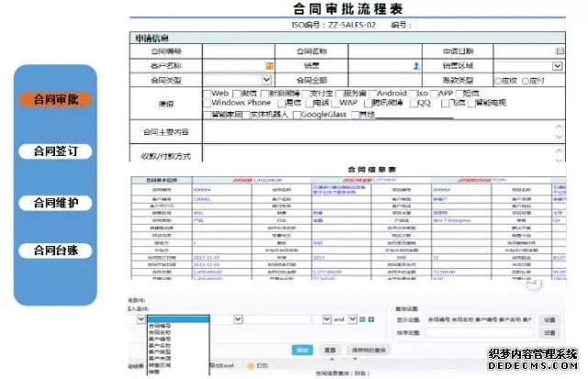This screenshot has height=379, width=588.
Task: Open the 合同签订 sidebar section
Action: coord(55,151)
